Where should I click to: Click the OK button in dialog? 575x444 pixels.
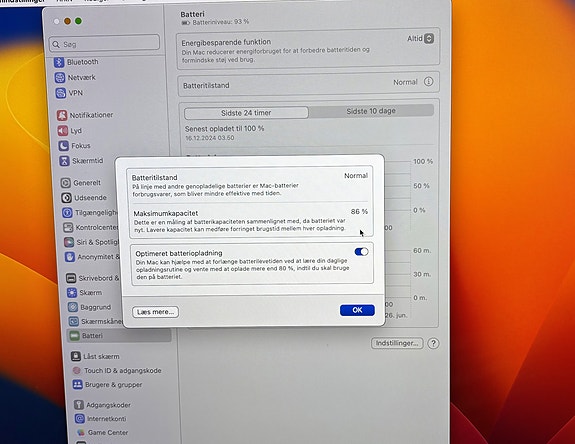point(357,310)
